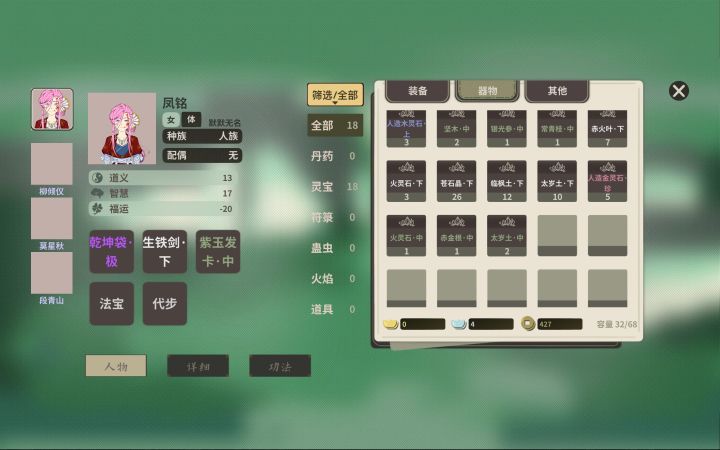Filter inventory by 道具 category
The height and width of the screenshot is (450, 720).
pos(335,309)
